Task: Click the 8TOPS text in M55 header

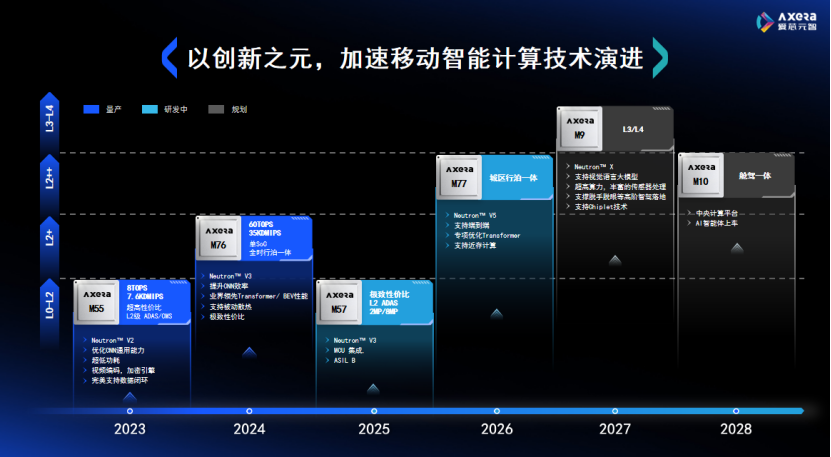Action: tap(137, 288)
